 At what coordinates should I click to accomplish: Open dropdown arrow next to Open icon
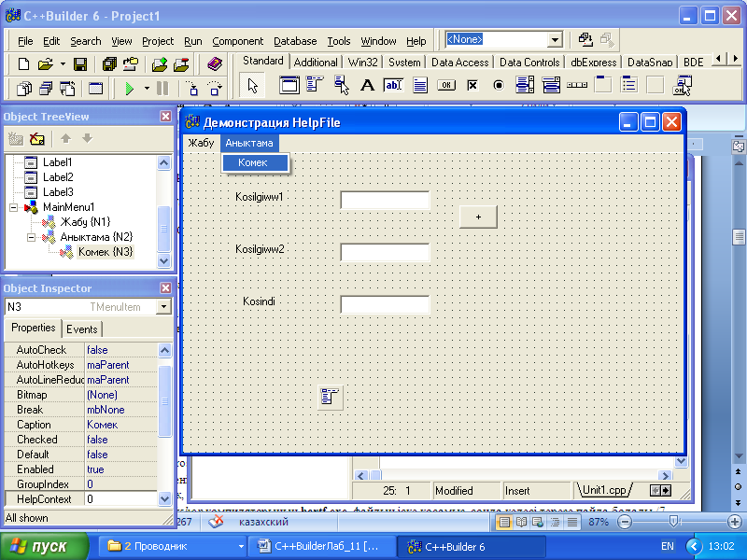(63, 63)
